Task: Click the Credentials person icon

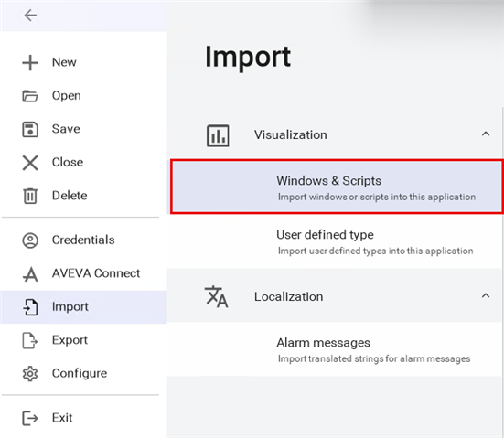Action: pyautogui.click(x=30, y=240)
